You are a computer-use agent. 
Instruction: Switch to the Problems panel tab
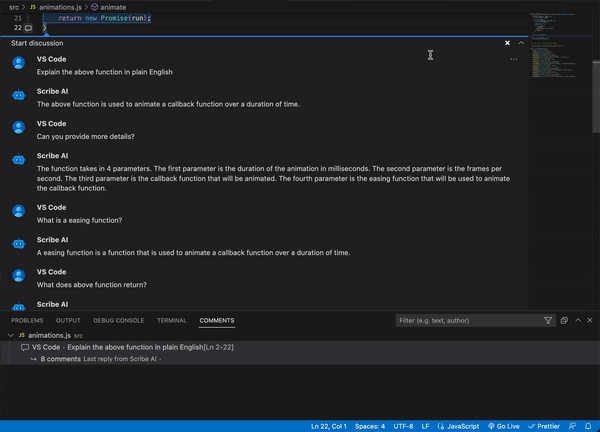click(x=27, y=321)
